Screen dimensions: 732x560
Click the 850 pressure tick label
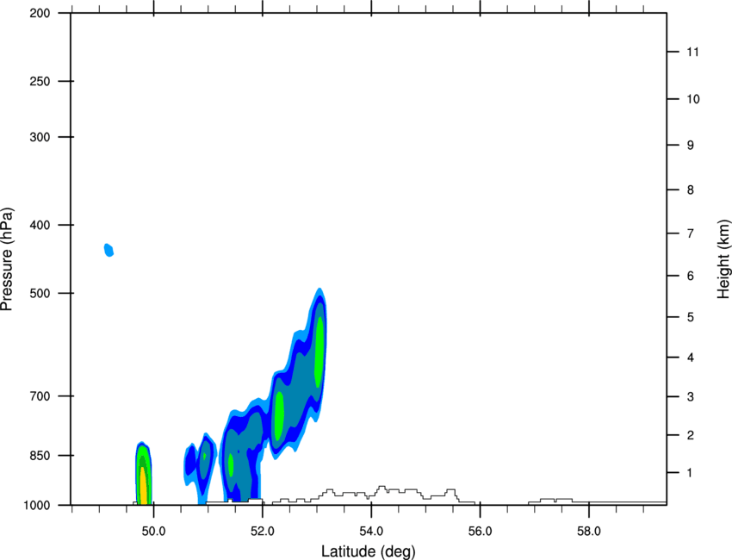click(x=40, y=456)
